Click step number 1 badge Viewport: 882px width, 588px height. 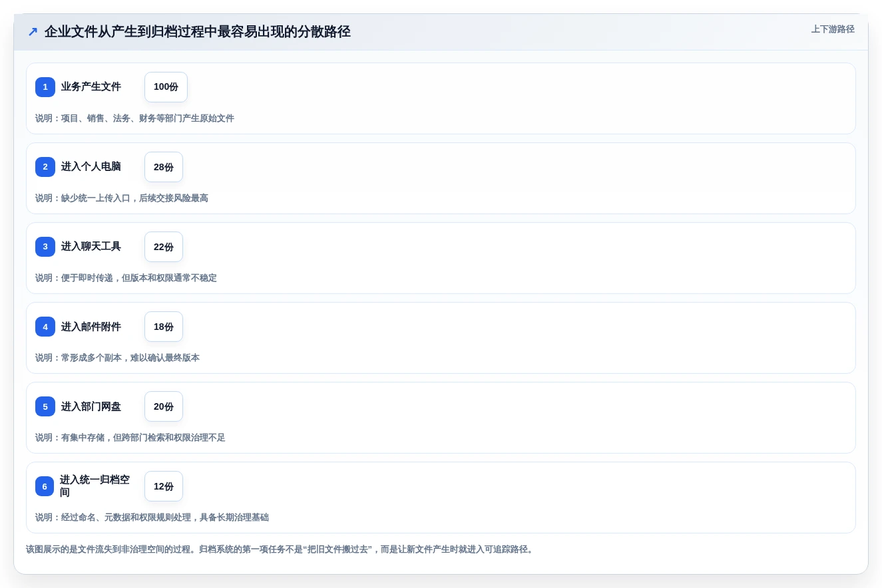pyautogui.click(x=45, y=87)
